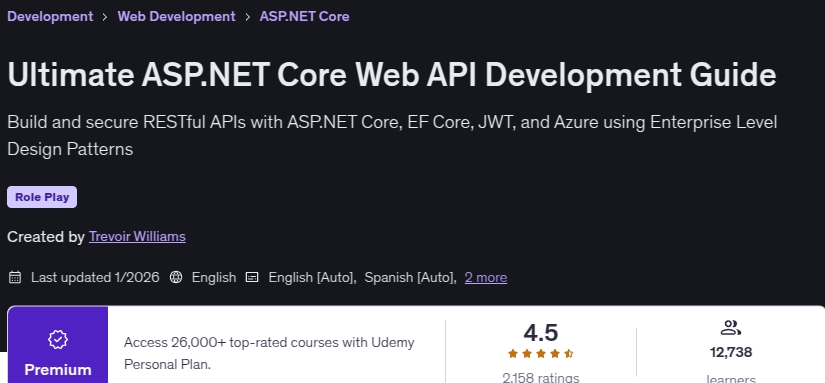Click the 4.5 rating score
Image resolution: width=825 pixels, height=383 pixels.
tap(540, 332)
